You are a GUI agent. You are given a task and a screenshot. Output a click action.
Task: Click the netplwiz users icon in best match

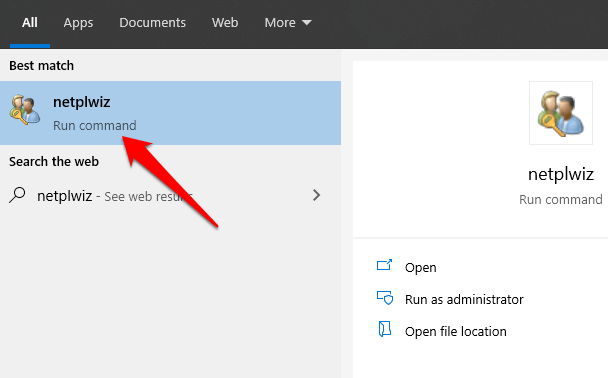coord(24,110)
